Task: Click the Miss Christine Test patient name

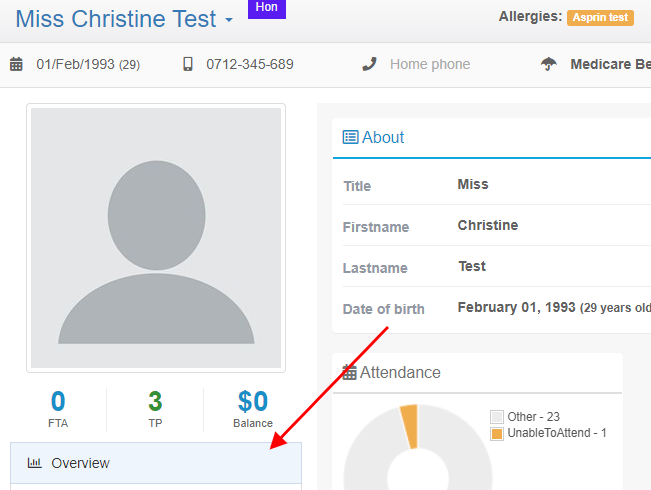Action: [x=116, y=19]
